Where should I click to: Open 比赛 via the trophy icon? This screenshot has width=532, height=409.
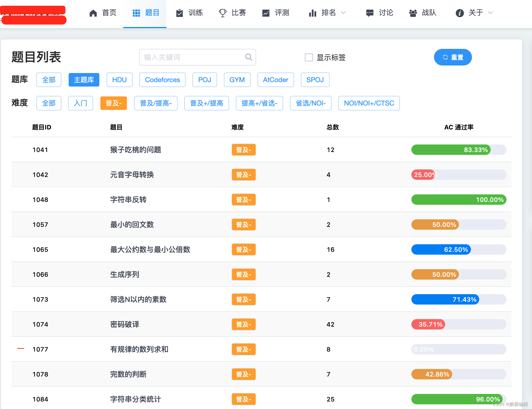click(223, 13)
